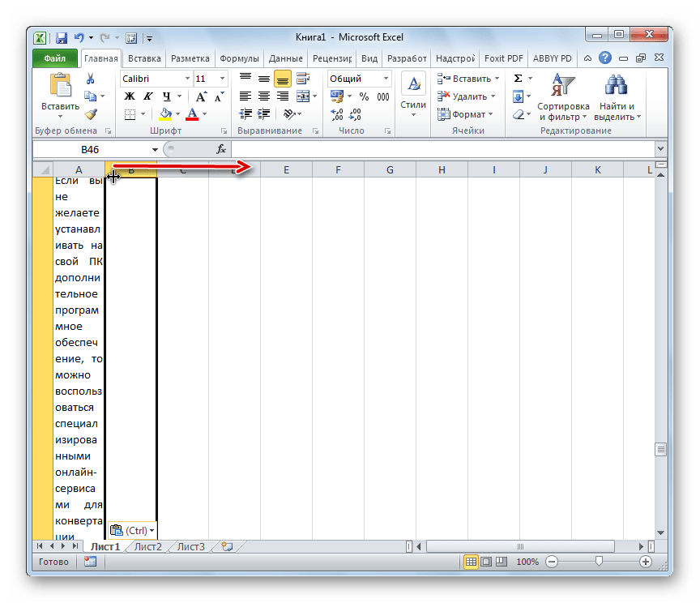The height and width of the screenshot is (603, 700).
Task: Switch to the Формулы ribbon tab
Action: [x=240, y=58]
